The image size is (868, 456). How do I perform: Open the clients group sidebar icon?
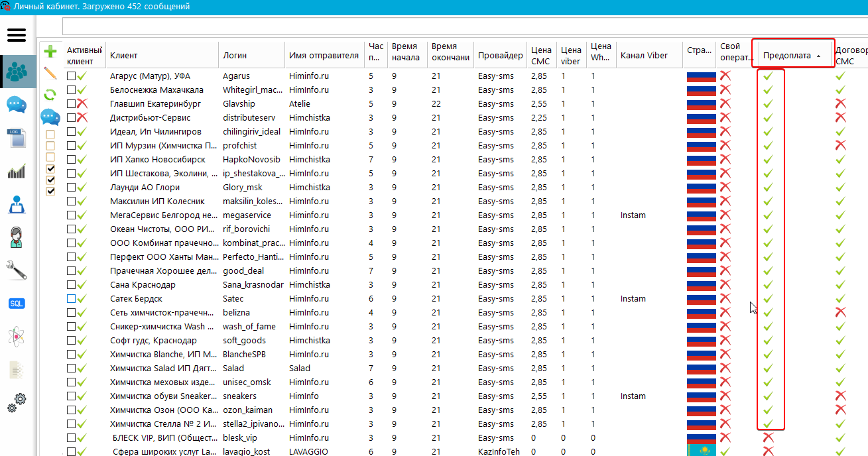tap(18, 72)
